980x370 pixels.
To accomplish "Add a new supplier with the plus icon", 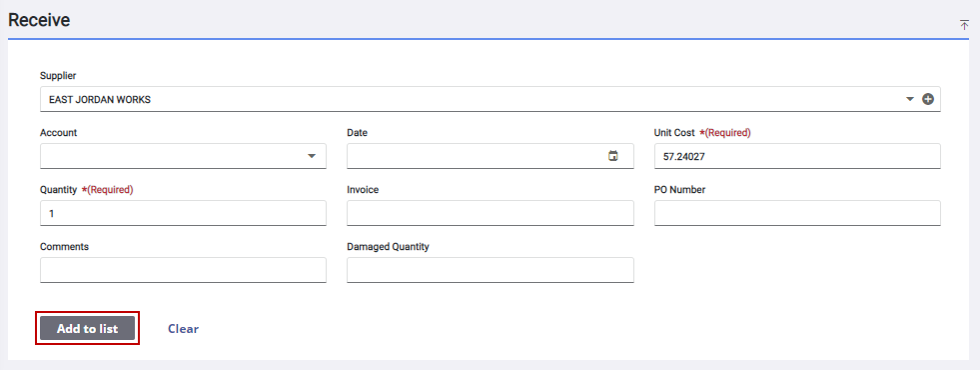I will pyautogui.click(x=928, y=99).
